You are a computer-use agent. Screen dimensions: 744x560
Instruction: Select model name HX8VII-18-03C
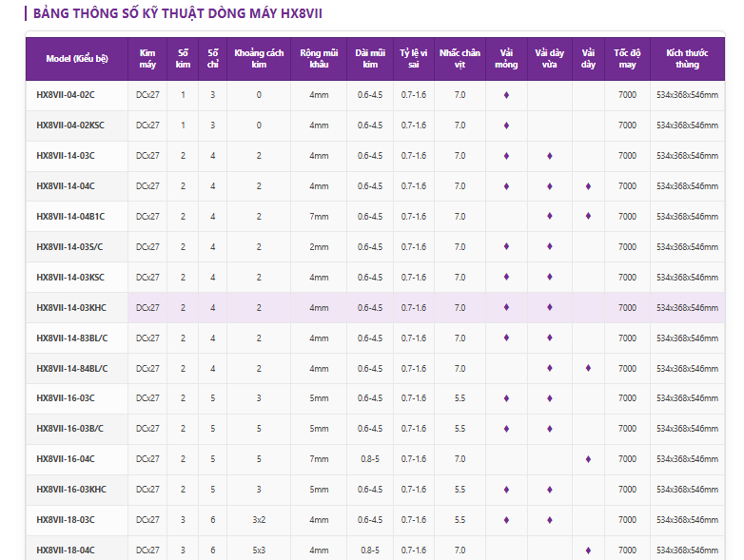click(x=66, y=520)
